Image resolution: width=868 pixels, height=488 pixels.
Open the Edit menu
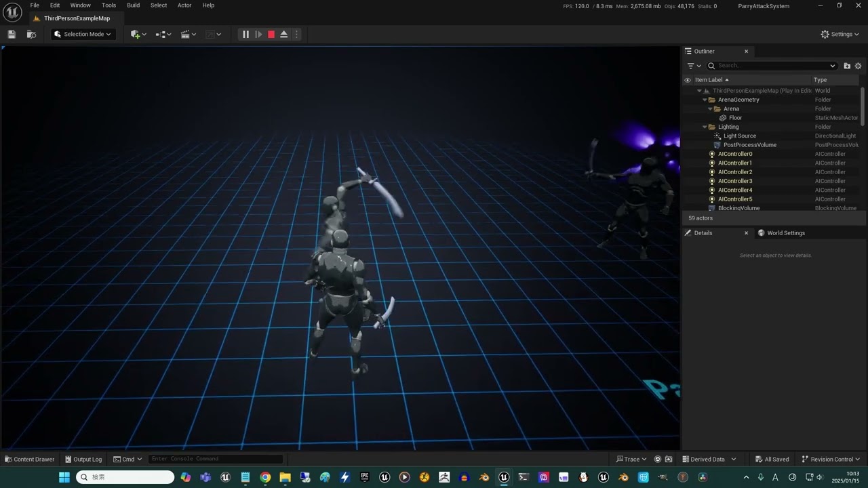pyautogui.click(x=55, y=5)
